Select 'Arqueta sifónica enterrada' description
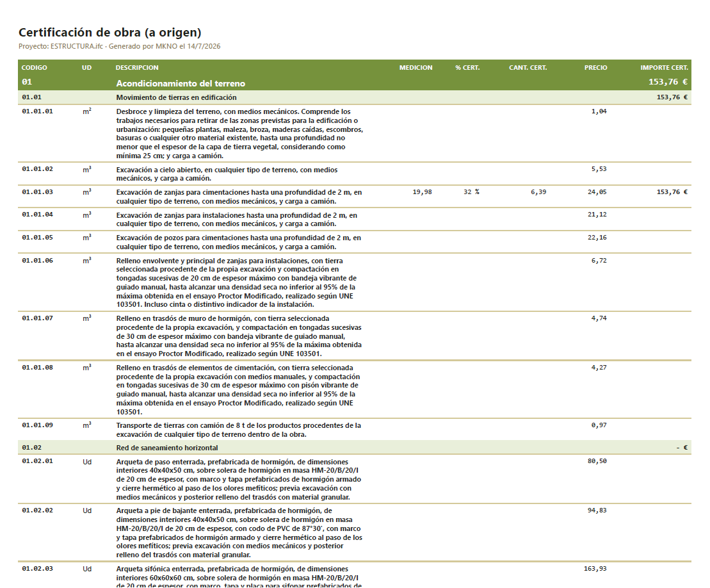710x588 pixels. [239, 576]
